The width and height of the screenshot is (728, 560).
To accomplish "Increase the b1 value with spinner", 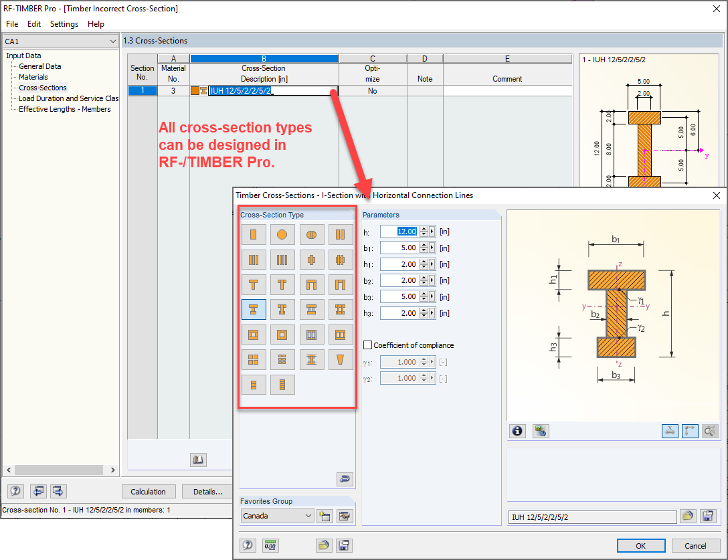I will tap(424, 245).
